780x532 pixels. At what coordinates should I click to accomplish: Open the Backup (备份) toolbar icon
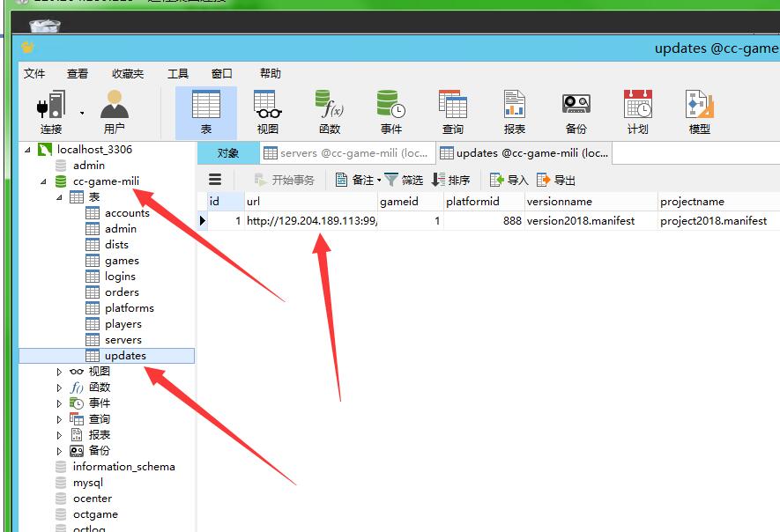[576, 112]
